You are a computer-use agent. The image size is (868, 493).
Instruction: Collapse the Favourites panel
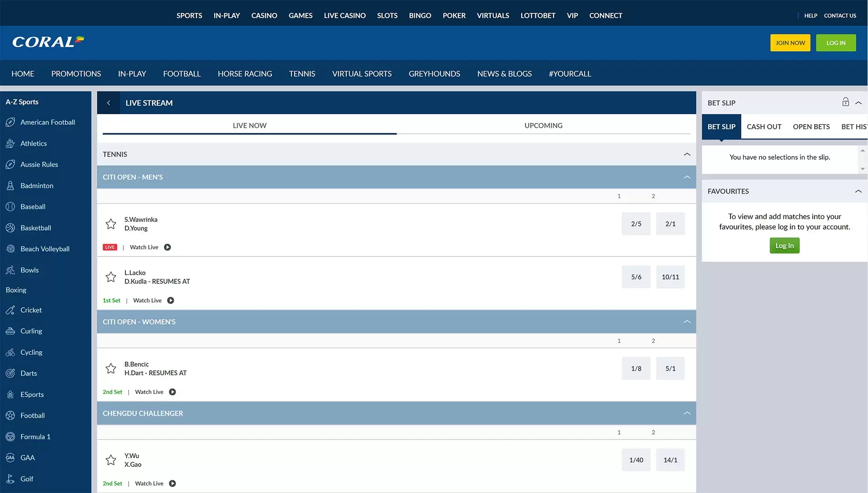click(859, 191)
